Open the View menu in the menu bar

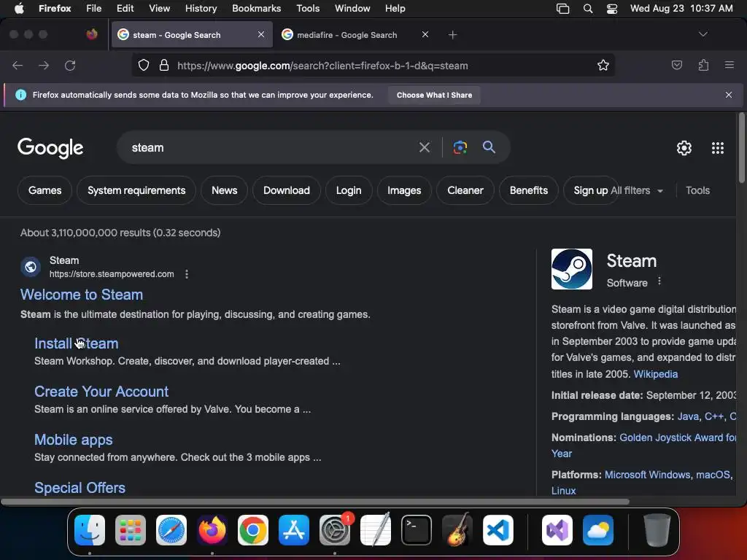click(x=159, y=9)
